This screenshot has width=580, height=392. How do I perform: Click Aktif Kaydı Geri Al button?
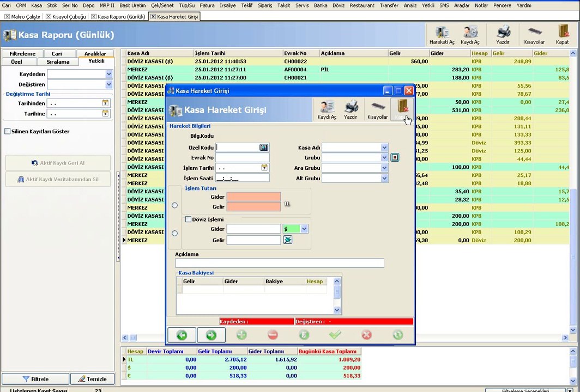tap(58, 163)
